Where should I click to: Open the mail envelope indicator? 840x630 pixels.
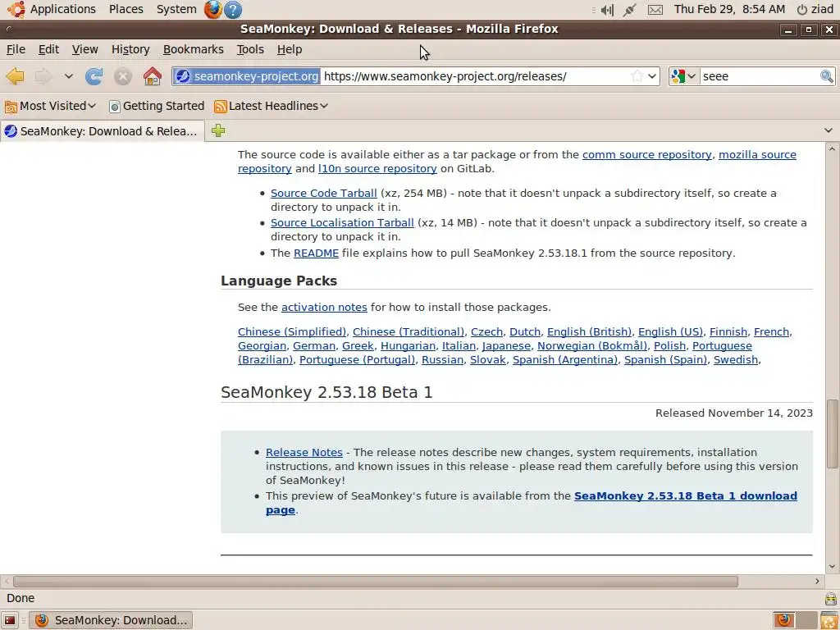click(655, 10)
